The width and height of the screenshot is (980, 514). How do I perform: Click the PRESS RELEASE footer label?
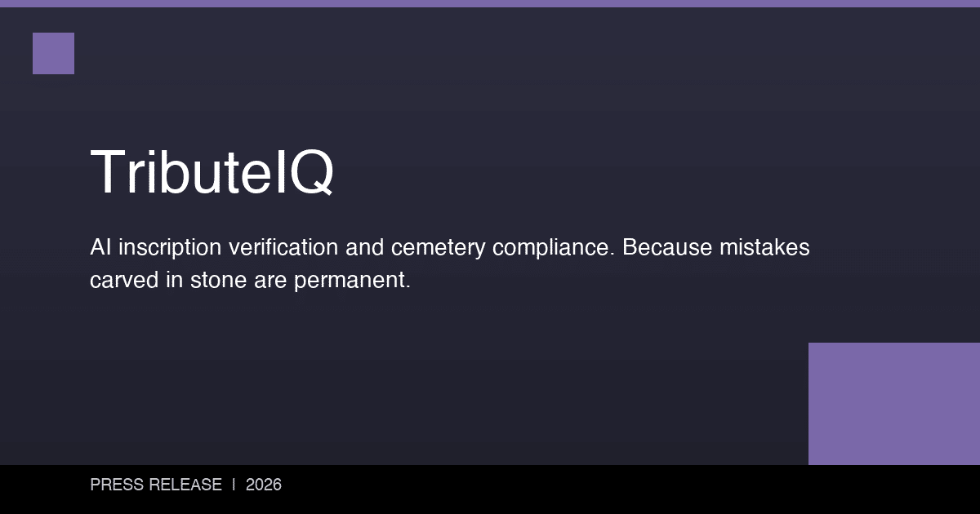pyautogui.click(x=156, y=485)
